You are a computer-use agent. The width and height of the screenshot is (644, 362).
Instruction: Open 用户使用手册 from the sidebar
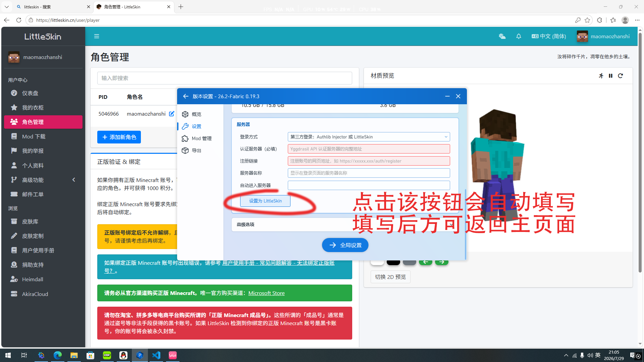pos(43,250)
